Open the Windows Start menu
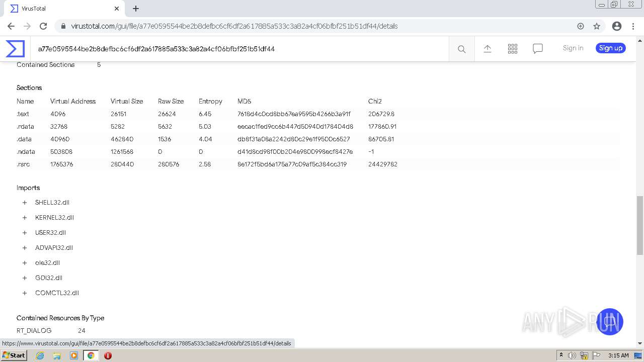Viewport: 644px width, 362px height. pos(14,355)
